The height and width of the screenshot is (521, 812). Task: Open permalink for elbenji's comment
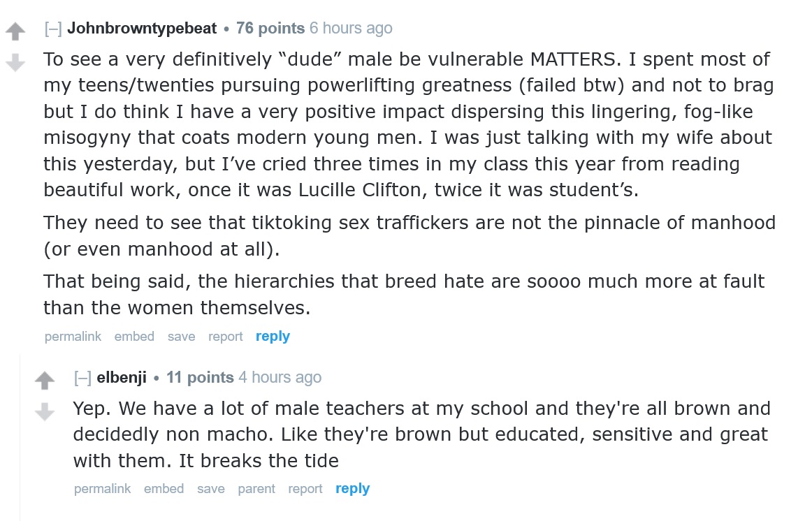click(102, 489)
